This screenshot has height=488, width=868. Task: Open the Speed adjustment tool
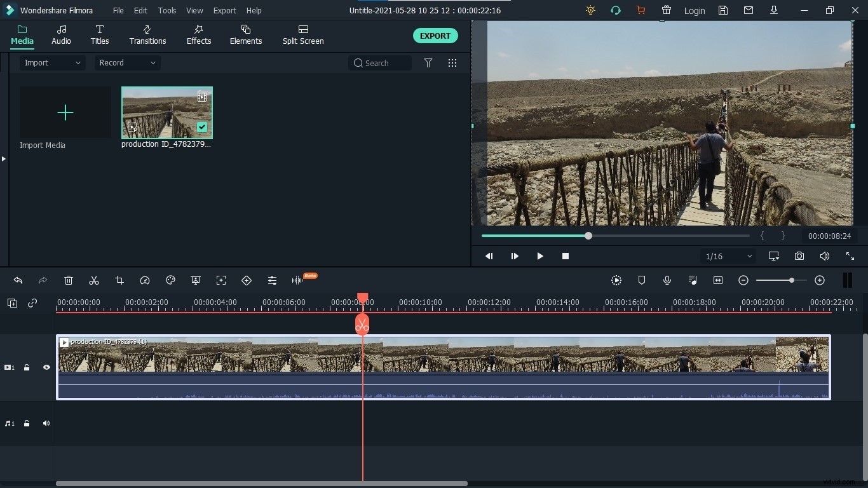click(145, 280)
